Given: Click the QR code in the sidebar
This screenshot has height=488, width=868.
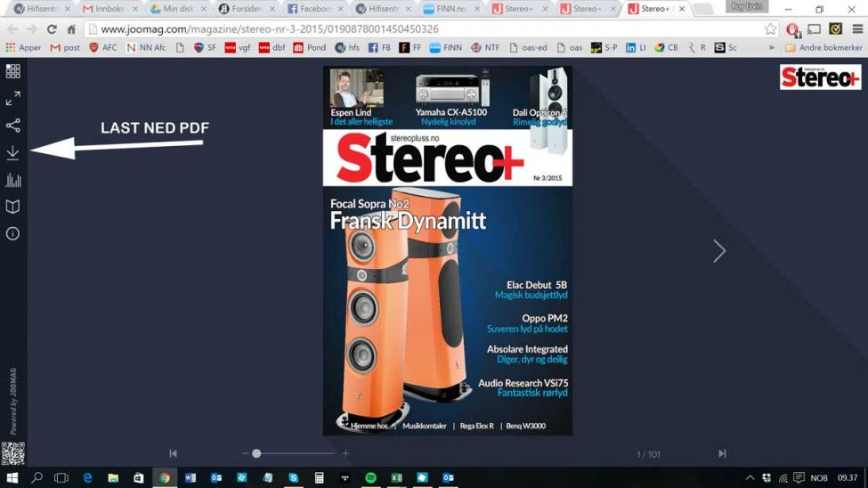Looking at the screenshot, I should (12, 453).
